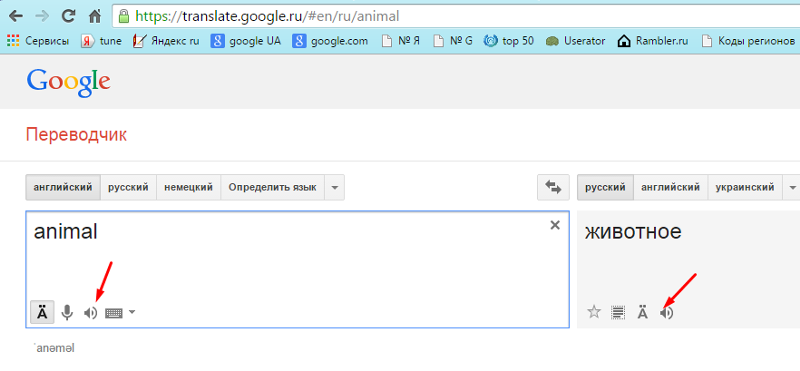Select украинский as target language
Screen dimensions: 800x371
[745, 187]
